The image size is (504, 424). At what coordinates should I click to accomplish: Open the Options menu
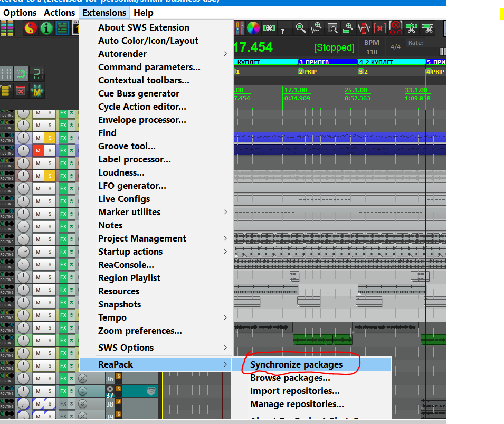tap(20, 13)
